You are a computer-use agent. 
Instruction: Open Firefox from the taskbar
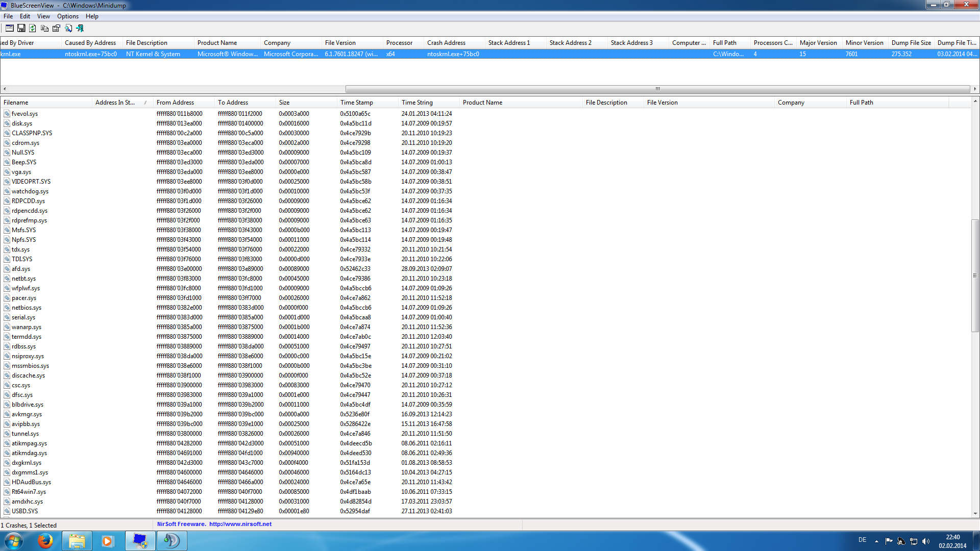tap(45, 541)
